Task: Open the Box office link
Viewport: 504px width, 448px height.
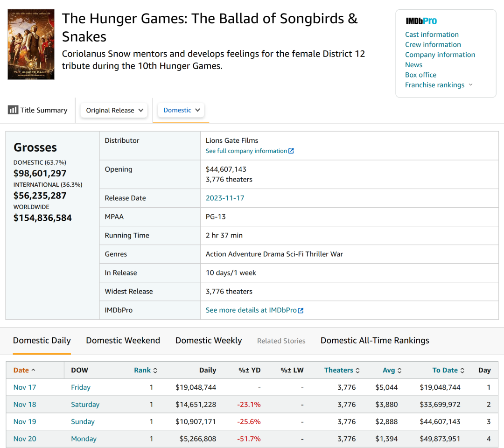Action: (420, 75)
